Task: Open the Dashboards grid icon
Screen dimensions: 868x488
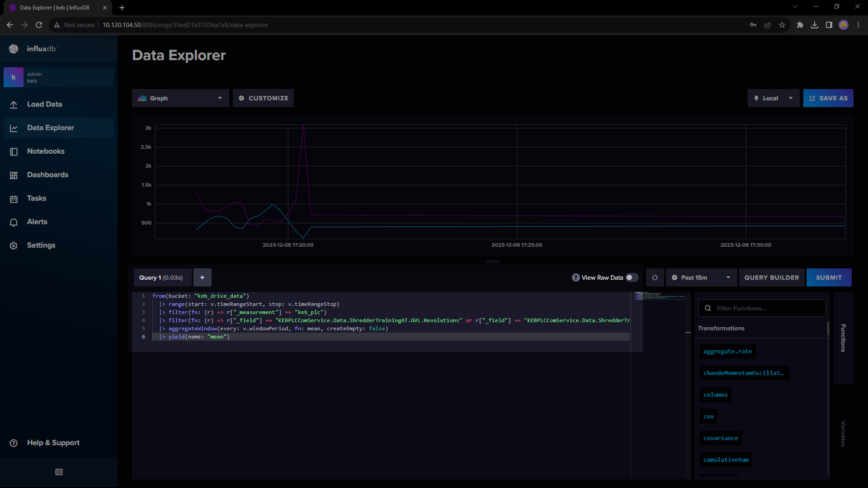Action: (14, 175)
